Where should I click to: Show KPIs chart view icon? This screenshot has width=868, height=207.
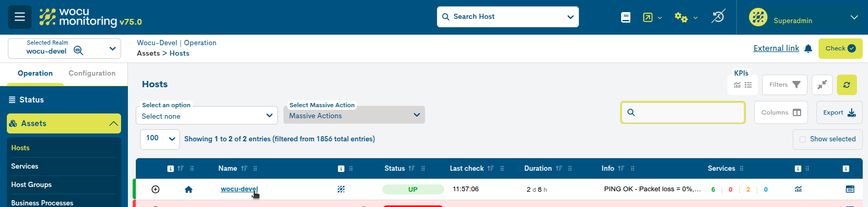[737, 85]
